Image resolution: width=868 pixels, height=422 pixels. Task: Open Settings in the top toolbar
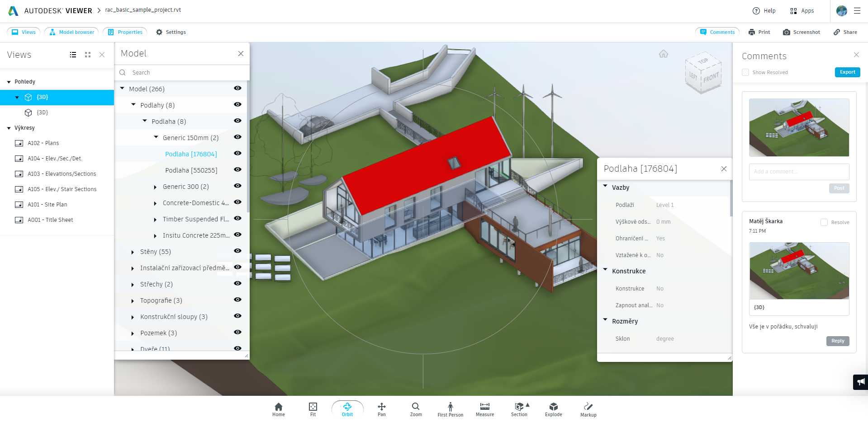tap(171, 32)
